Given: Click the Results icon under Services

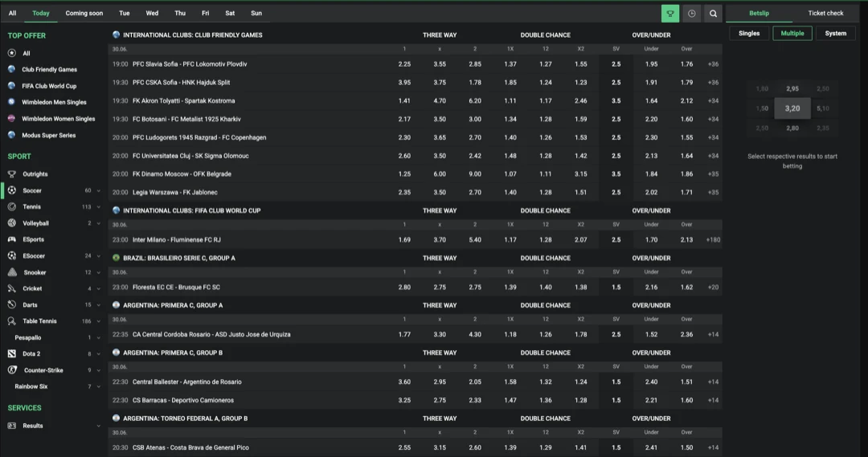Looking at the screenshot, I should click(x=11, y=426).
